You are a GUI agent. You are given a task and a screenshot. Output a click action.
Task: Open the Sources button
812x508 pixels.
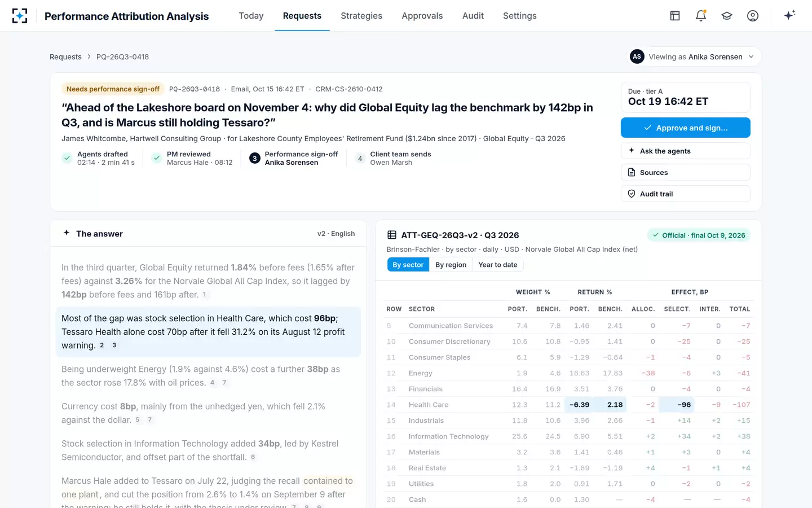[x=686, y=172]
